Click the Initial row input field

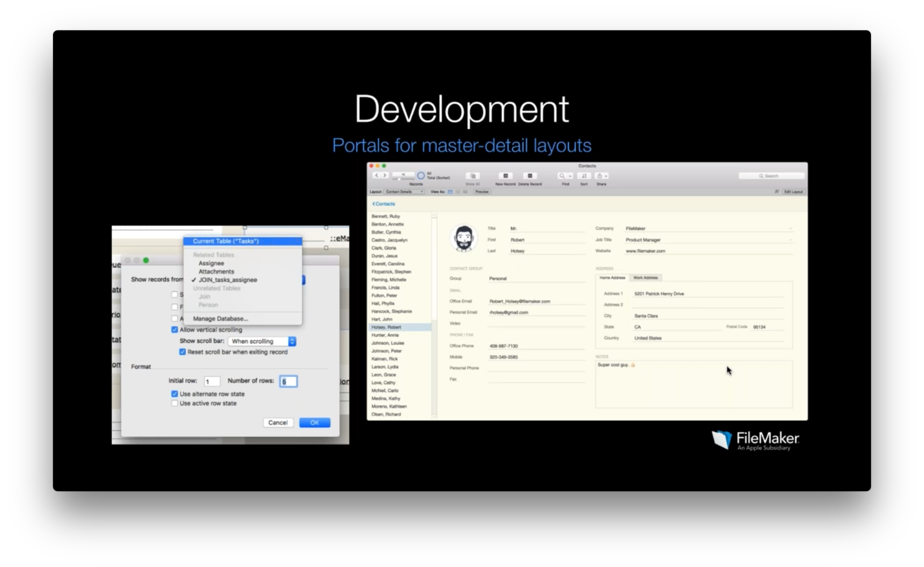pos(212,381)
